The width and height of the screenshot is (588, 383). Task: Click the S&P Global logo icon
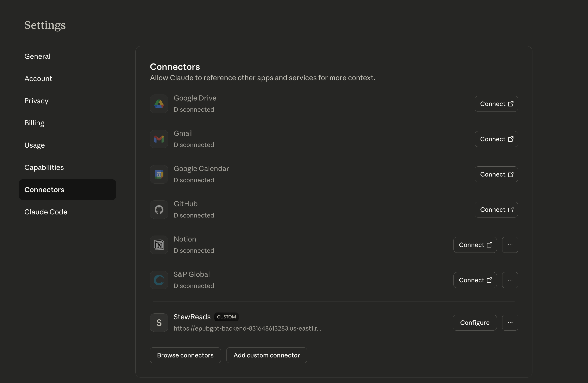point(159,280)
